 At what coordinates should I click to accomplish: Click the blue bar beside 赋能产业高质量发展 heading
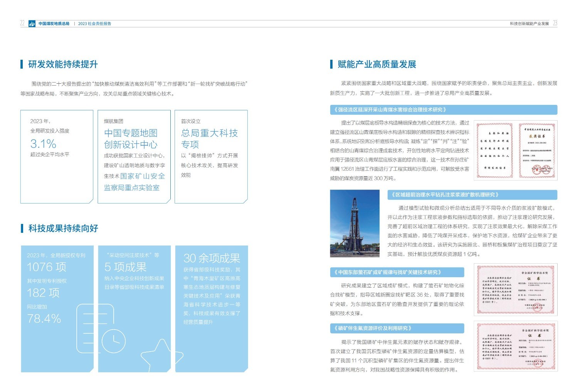[x=331, y=64]
